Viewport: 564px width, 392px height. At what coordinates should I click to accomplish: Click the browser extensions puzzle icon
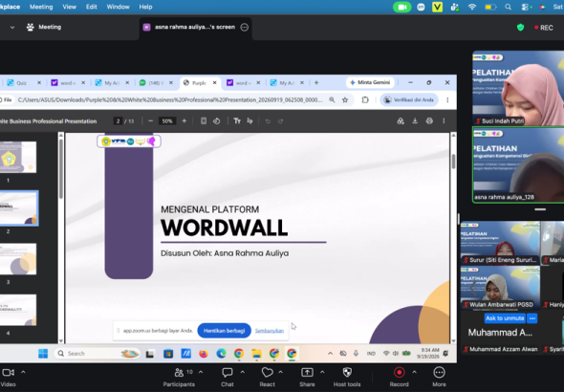tap(365, 100)
